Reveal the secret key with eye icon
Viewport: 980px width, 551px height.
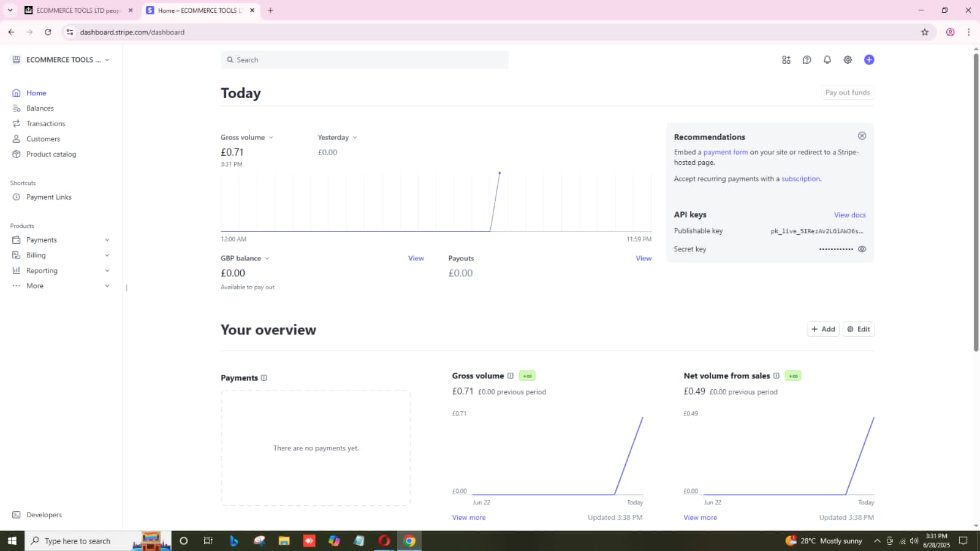[x=862, y=249]
